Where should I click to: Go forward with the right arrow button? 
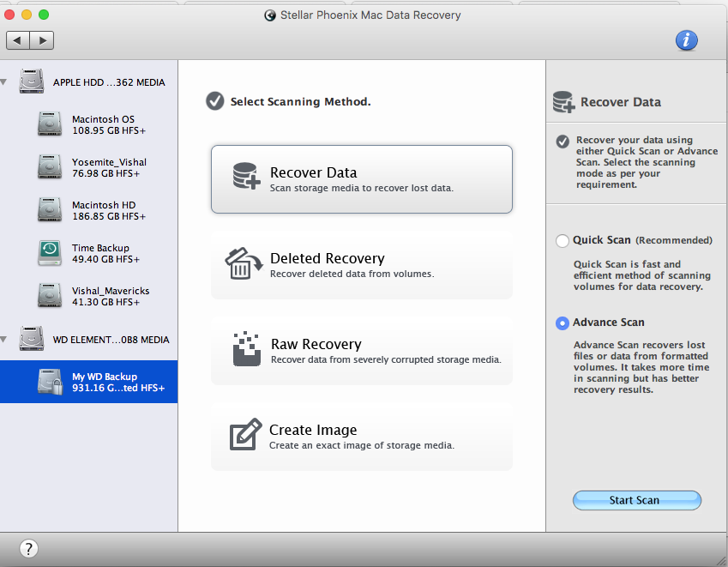pyautogui.click(x=42, y=40)
